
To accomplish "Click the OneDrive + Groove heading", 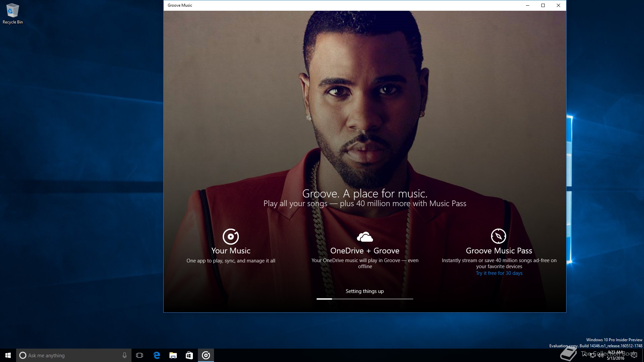I will click(x=365, y=251).
